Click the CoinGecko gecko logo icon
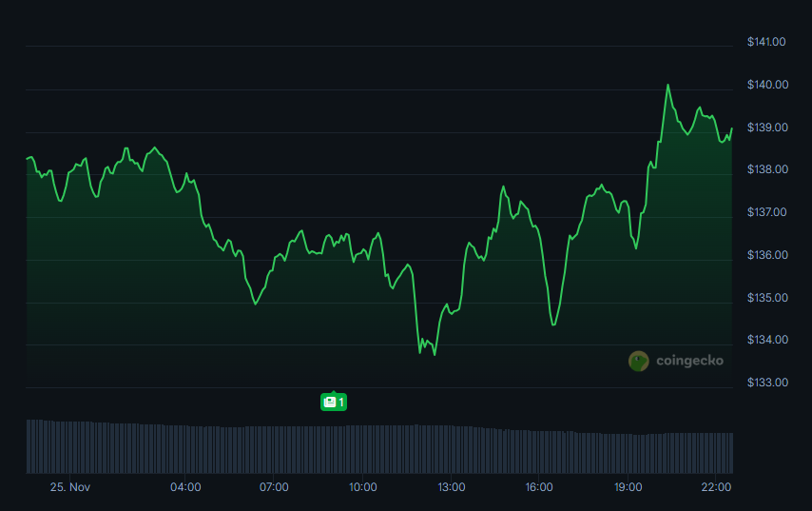The image size is (812, 511). coord(638,361)
